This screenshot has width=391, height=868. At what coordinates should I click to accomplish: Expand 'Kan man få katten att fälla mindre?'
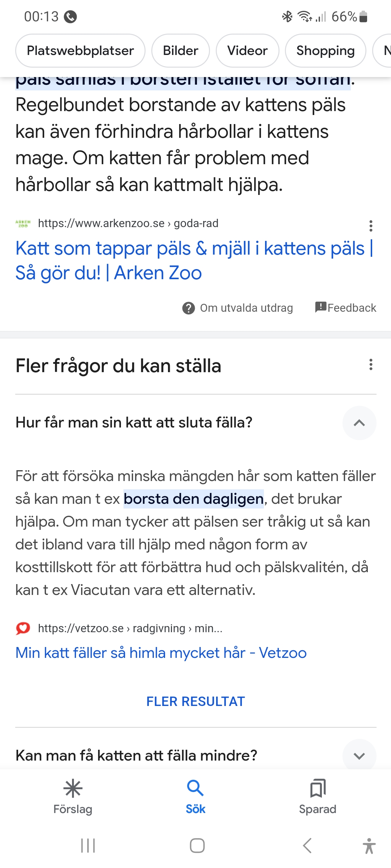click(359, 756)
